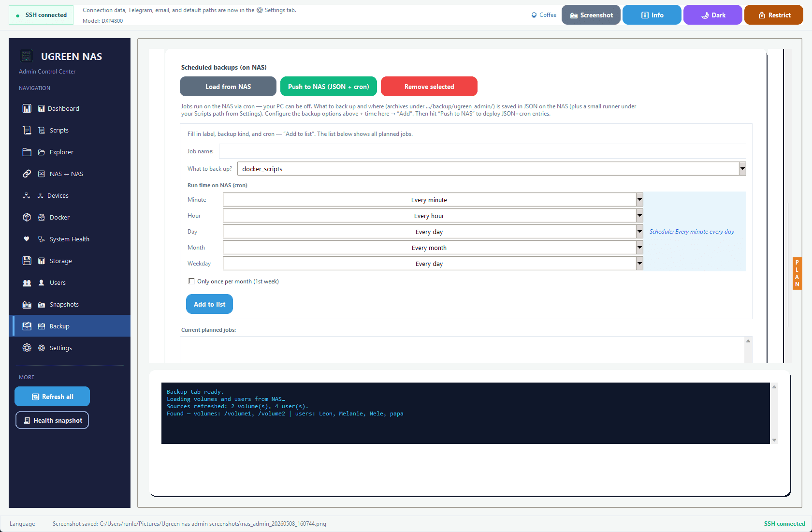Open System Health in the navigation
Image resolution: width=812 pixels, height=532 pixels.
point(70,239)
